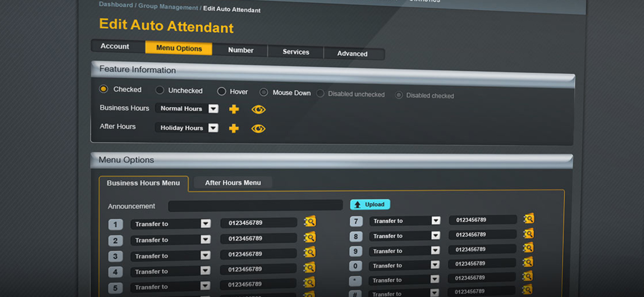Click the search icon for key 1 row
Viewport: 644px width, 297px height.
(310, 222)
